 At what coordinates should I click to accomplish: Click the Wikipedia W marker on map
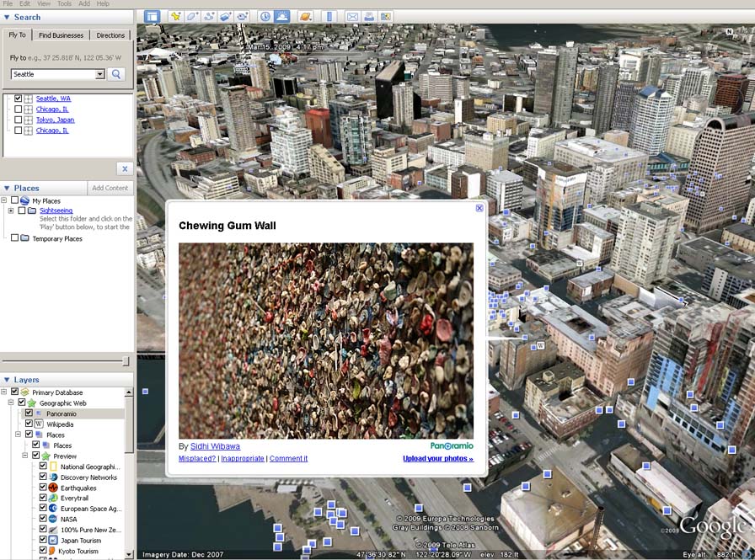tap(541, 345)
